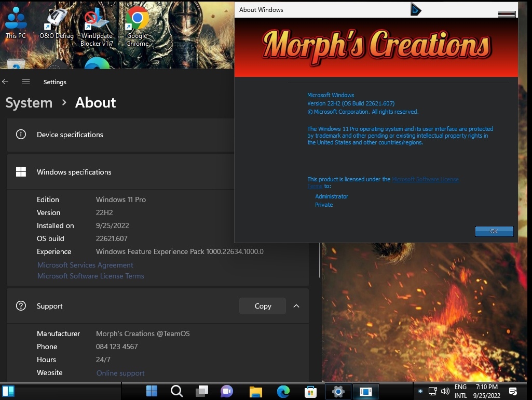Open WinUpdate Blocker v1.7 shortcut
The width and height of the screenshot is (532, 400).
[97, 27]
